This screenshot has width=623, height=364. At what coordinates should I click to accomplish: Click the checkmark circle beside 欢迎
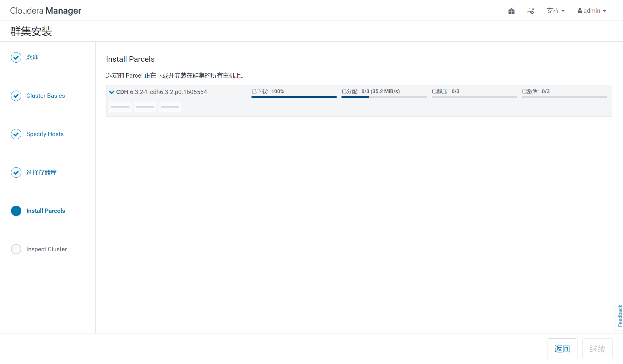(16, 57)
